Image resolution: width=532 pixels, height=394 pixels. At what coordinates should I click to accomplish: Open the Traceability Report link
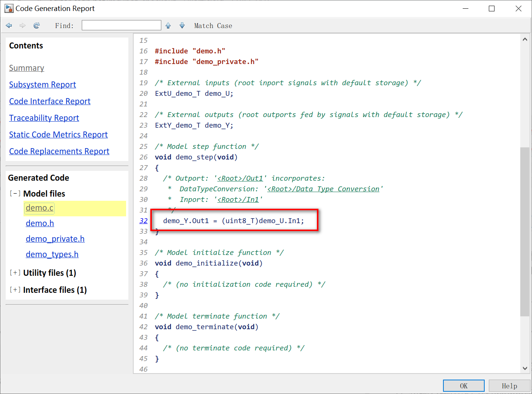click(44, 118)
